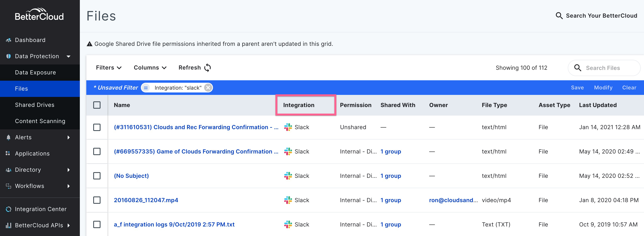Screen dimensions: 644x236
Task: Collapse the Data Protection section
Action: (68, 56)
